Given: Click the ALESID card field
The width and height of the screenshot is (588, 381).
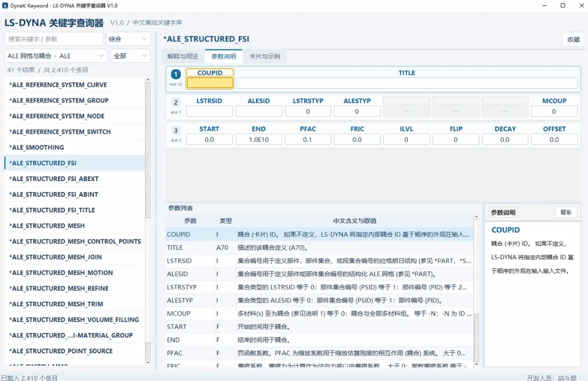Looking at the screenshot, I should [x=259, y=112].
